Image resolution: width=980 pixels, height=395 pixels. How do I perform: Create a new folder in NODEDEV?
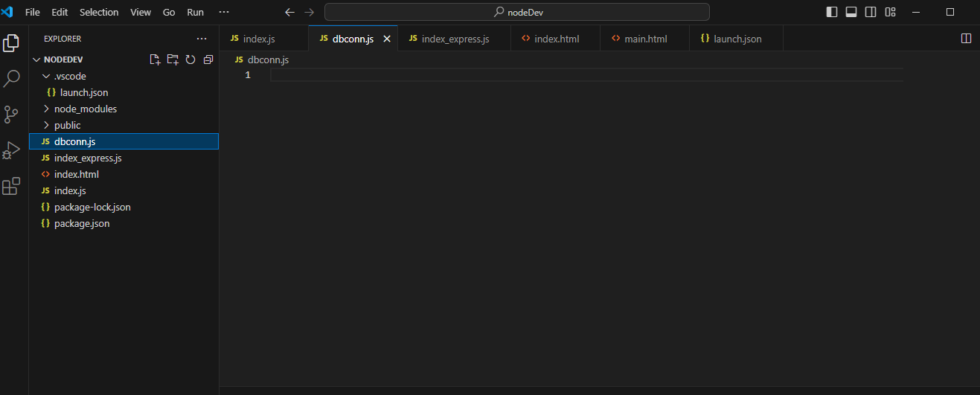(173, 60)
